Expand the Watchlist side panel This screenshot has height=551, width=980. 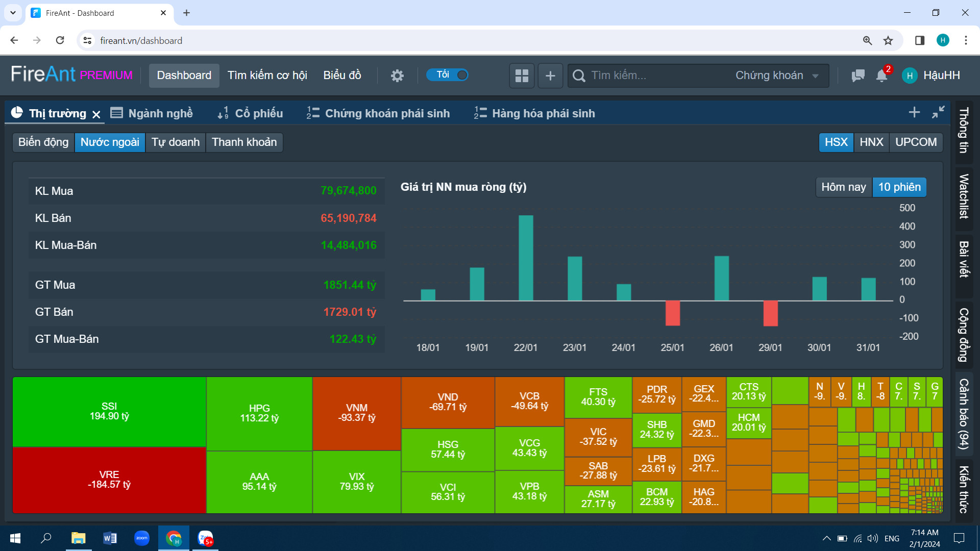point(964,196)
